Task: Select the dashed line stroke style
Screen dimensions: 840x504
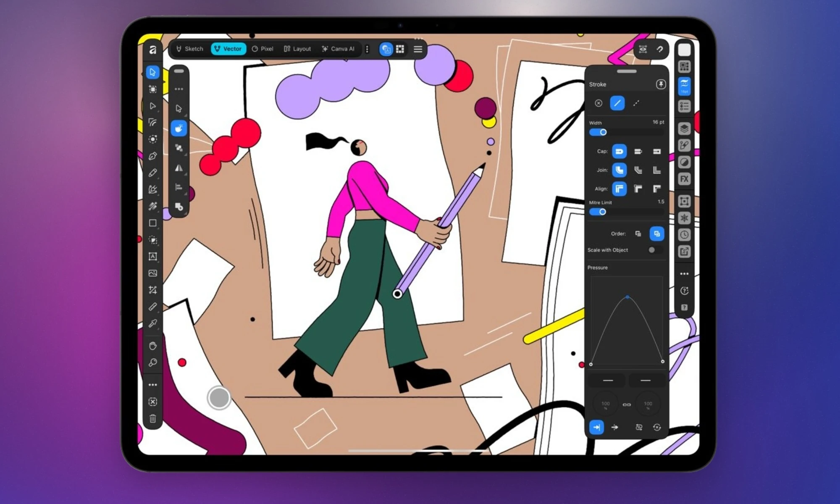Action: pyautogui.click(x=636, y=103)
